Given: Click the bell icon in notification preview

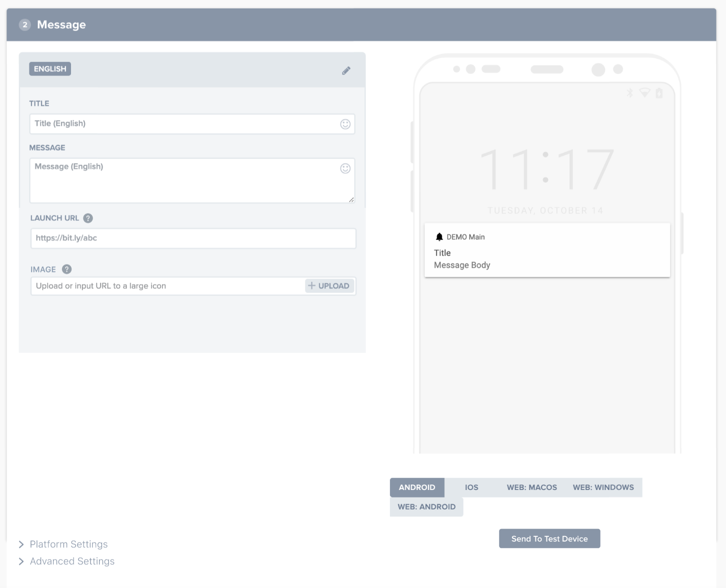Looking at the screenshot, I should coord(439,237).
